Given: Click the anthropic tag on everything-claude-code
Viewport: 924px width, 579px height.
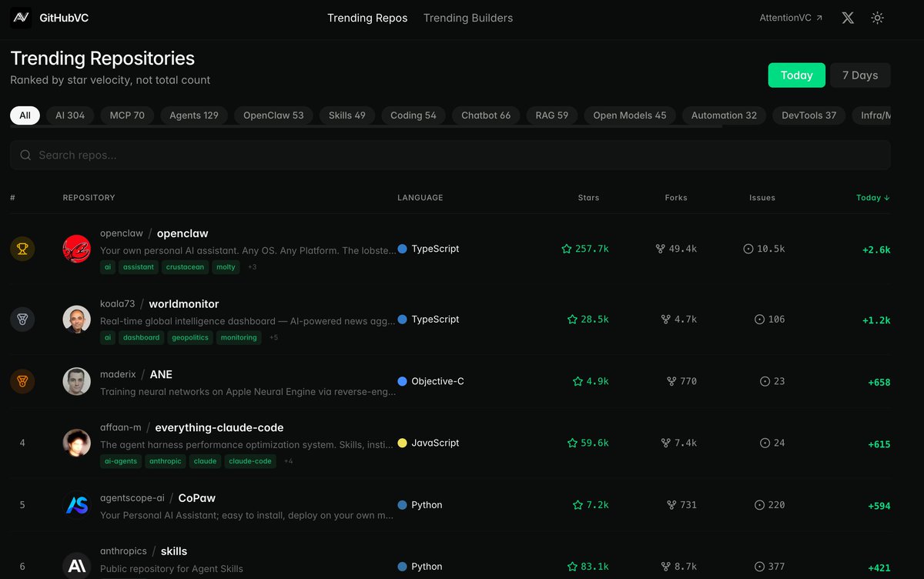Looking at the screenshot, I should point(166,461).
